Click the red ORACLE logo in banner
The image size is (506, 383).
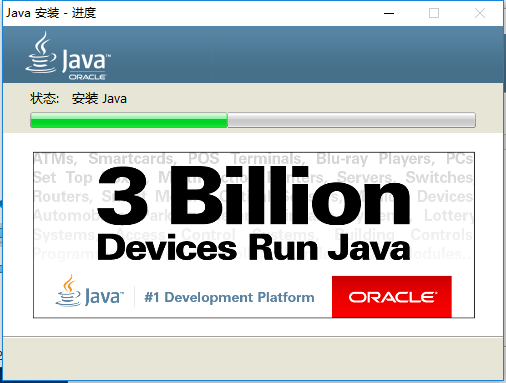point(392,297)
